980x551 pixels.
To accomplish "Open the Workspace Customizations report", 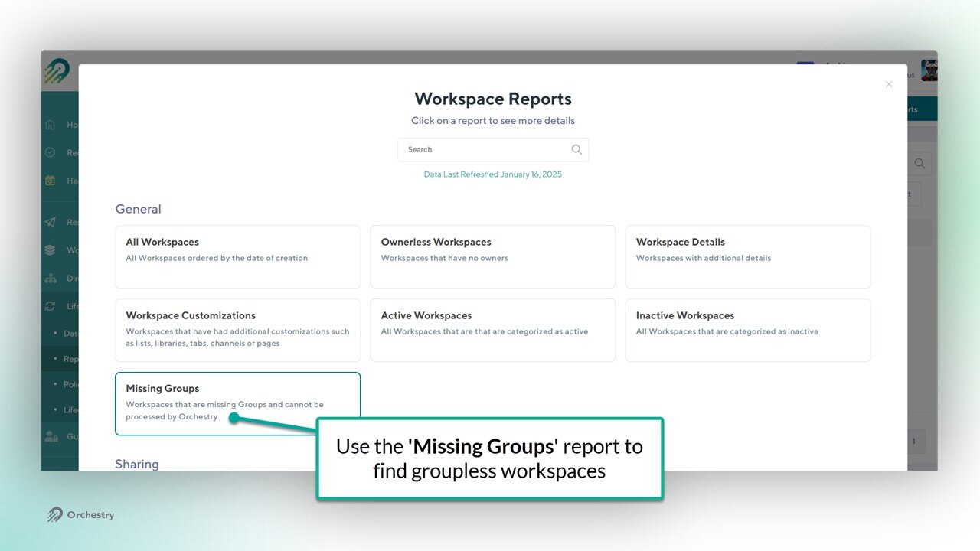I will 237,330.
